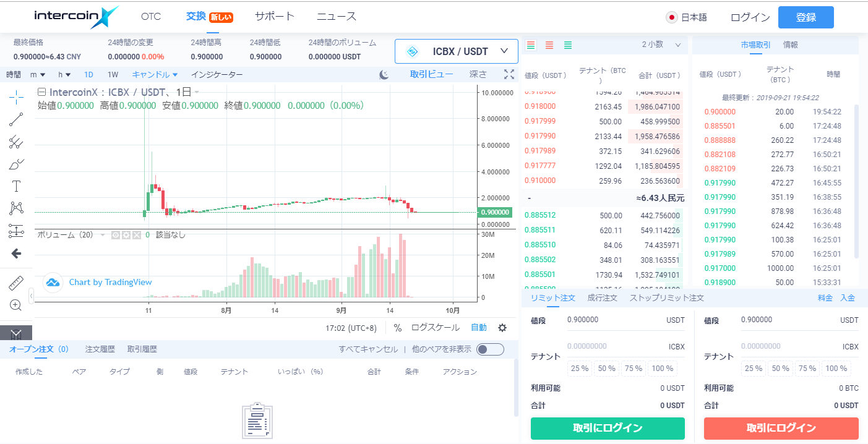
Task: Select the 1D interval
Action: pos(88,75)
